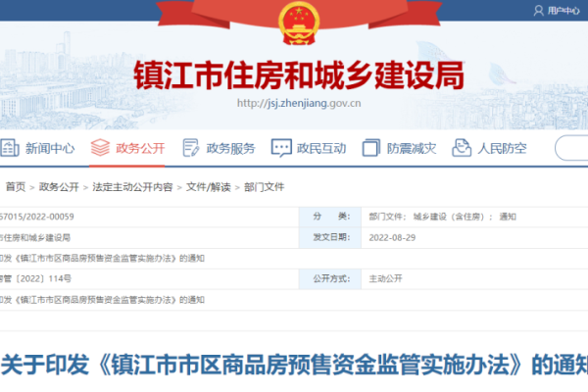Open the 政务服务 menu item

[x=230, y=148]
